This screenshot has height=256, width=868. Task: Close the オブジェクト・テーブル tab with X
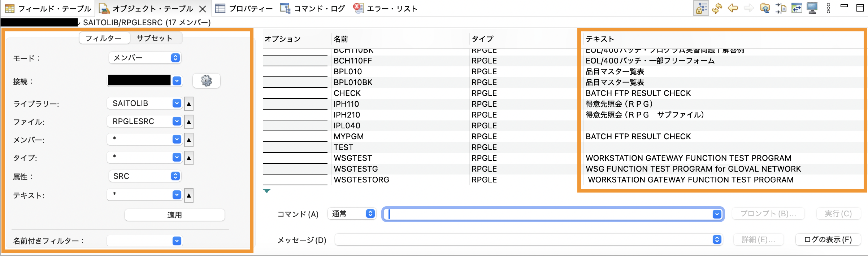point(203,9)
